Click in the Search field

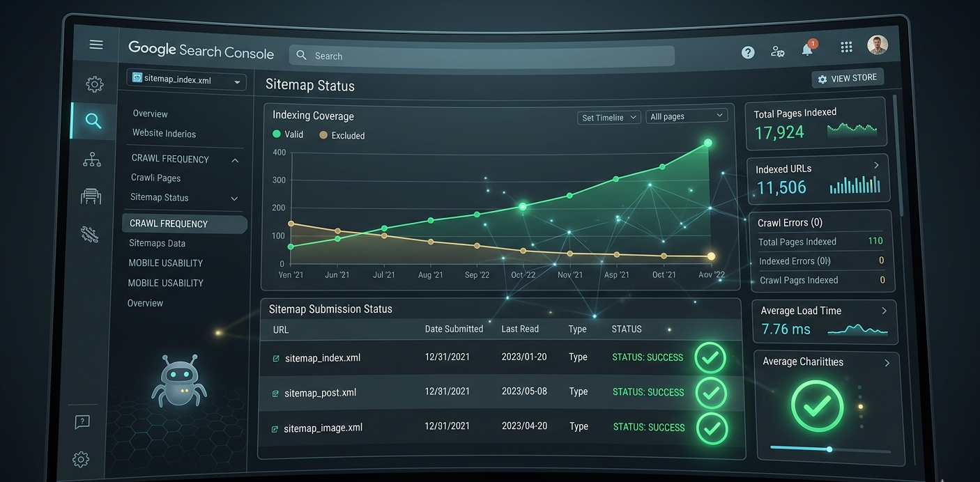pyautogui.click(x=482, y=56)
